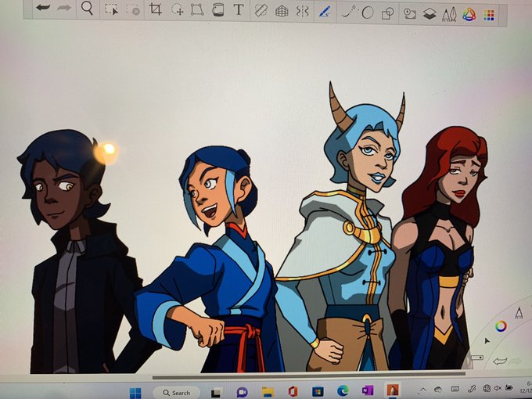Open Task View on the taskbar
Screen dimensions: 532x399
pyautogui.click(x=216, y=393)
